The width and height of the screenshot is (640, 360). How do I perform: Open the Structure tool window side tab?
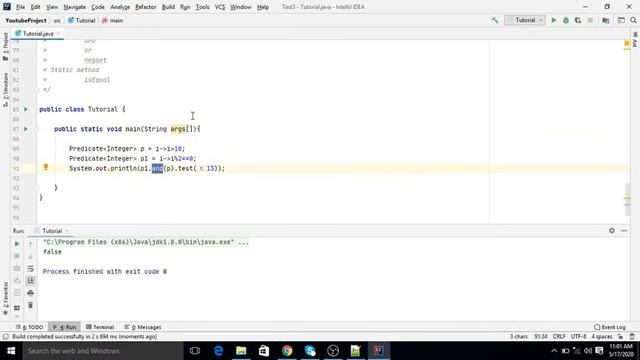[5, 90]
